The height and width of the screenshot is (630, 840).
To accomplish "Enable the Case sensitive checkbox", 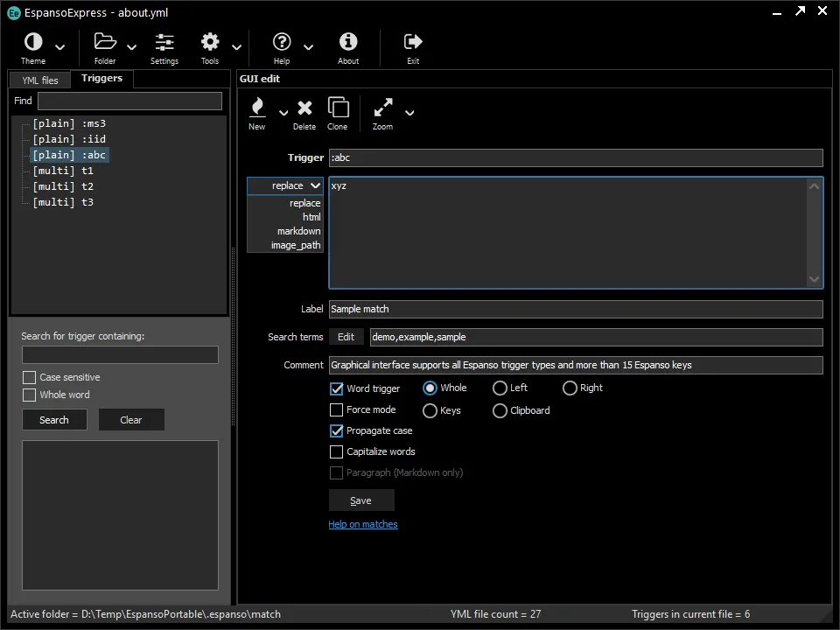I will (30, 378).
